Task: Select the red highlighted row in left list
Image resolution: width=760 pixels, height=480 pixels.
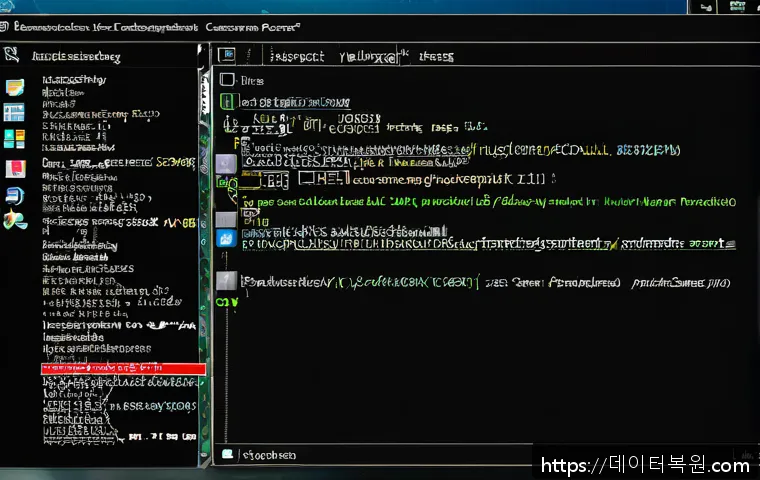Action: tap(124, 369)
